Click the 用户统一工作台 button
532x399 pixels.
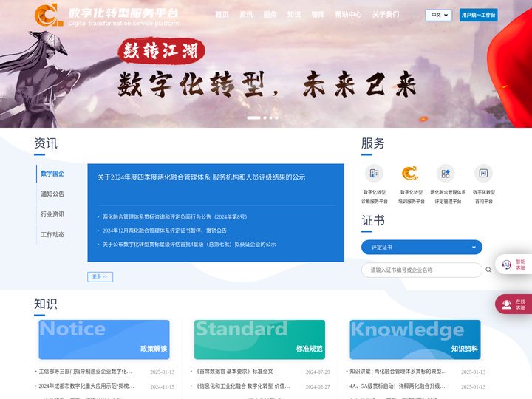478,15
